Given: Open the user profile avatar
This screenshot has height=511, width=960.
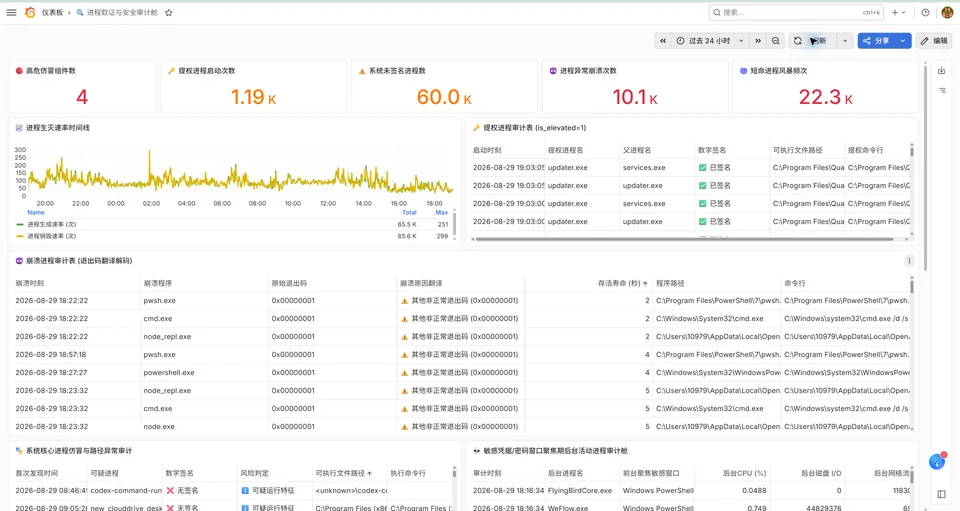Looking at the screenshot, I should click(946, 12).
